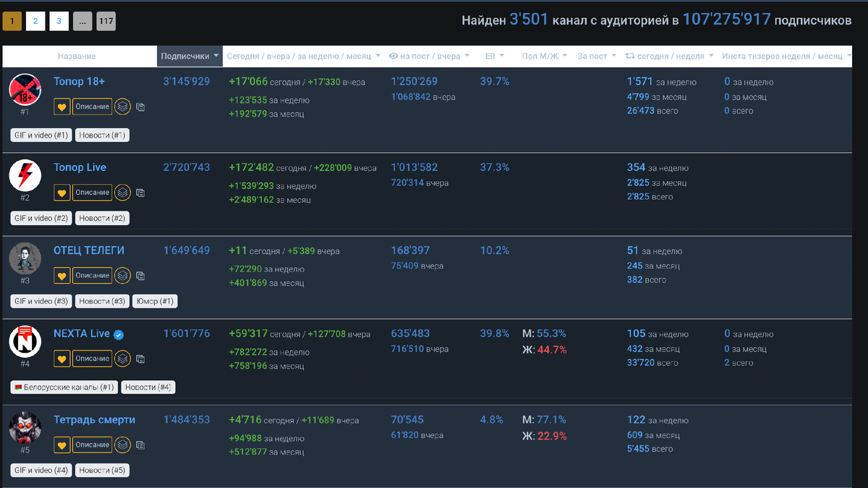Open layers icon for Тетрадь смерти
Viewport: 868px width, 488px height.
[123, 445]
